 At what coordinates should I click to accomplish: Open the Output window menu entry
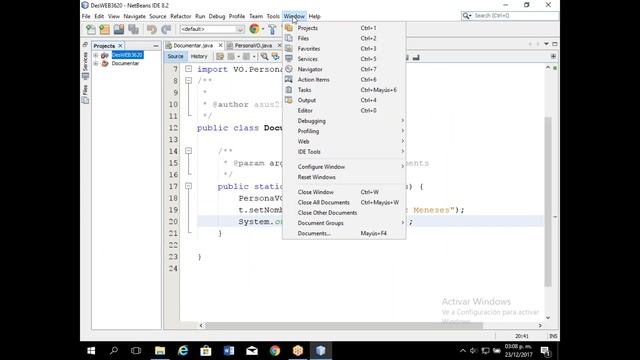tap(344, 100)
